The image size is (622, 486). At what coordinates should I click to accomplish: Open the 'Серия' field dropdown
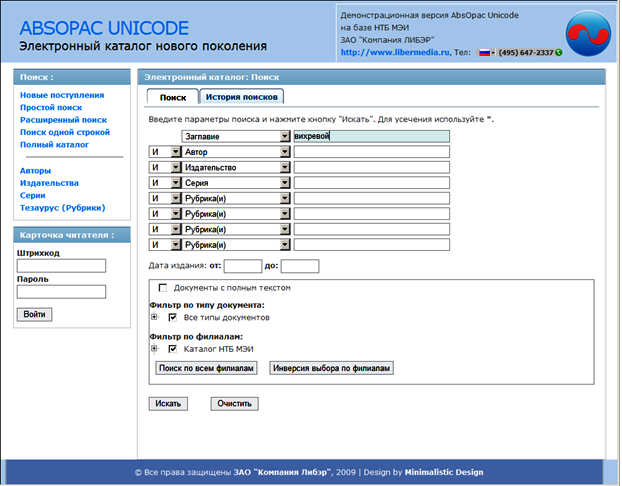pos(285,183)
